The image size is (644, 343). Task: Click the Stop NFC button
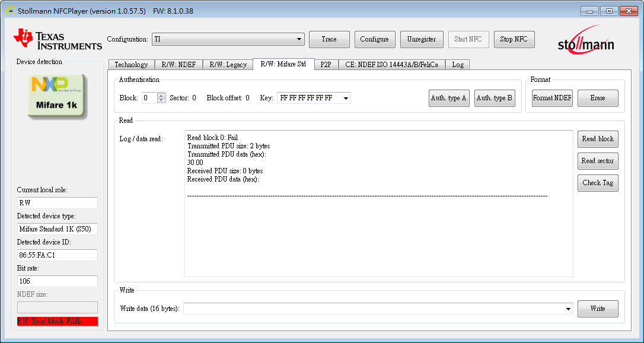(514, 39)
